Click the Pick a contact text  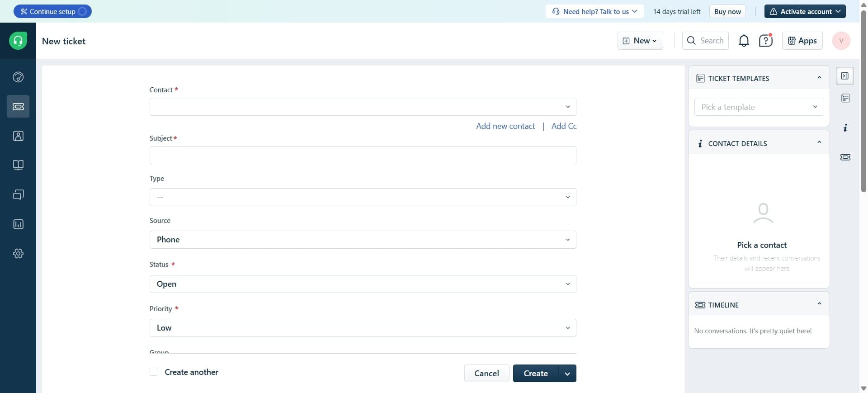pos(762,245)
